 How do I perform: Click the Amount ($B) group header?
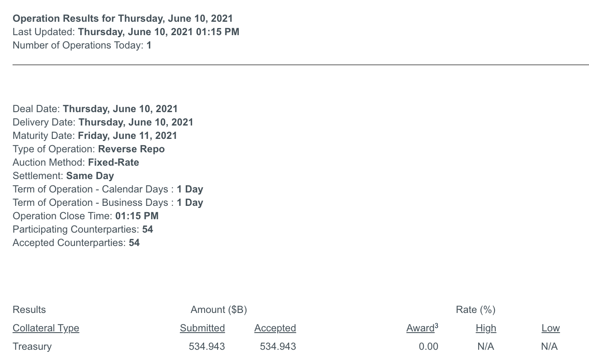(219, 310)
